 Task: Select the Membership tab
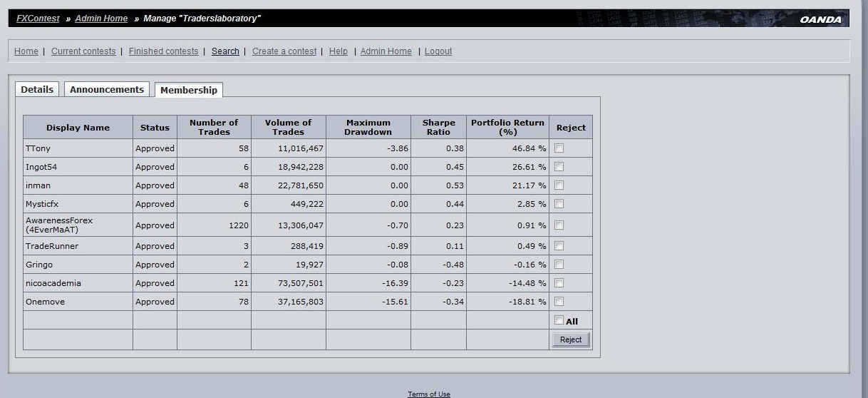click(189, 90)
